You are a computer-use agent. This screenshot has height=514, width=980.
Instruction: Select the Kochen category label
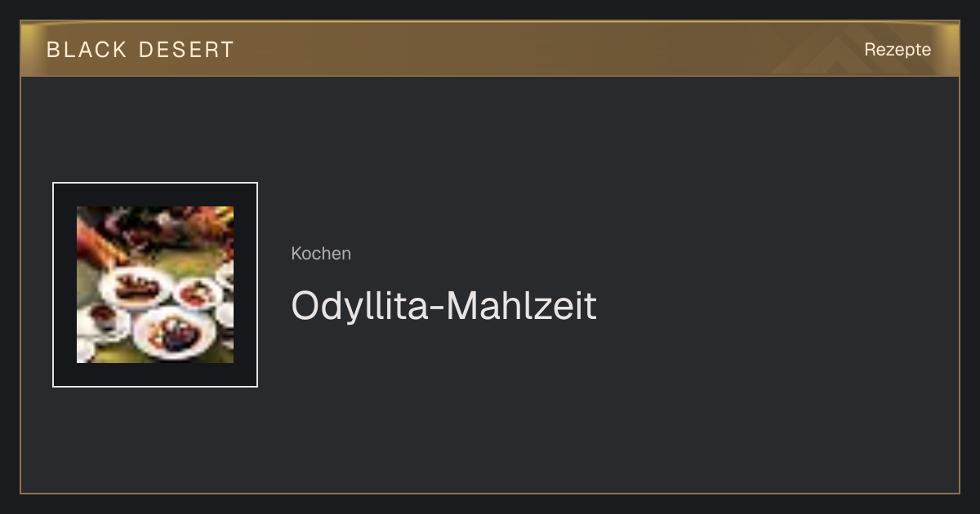click(x=321, y=254)
